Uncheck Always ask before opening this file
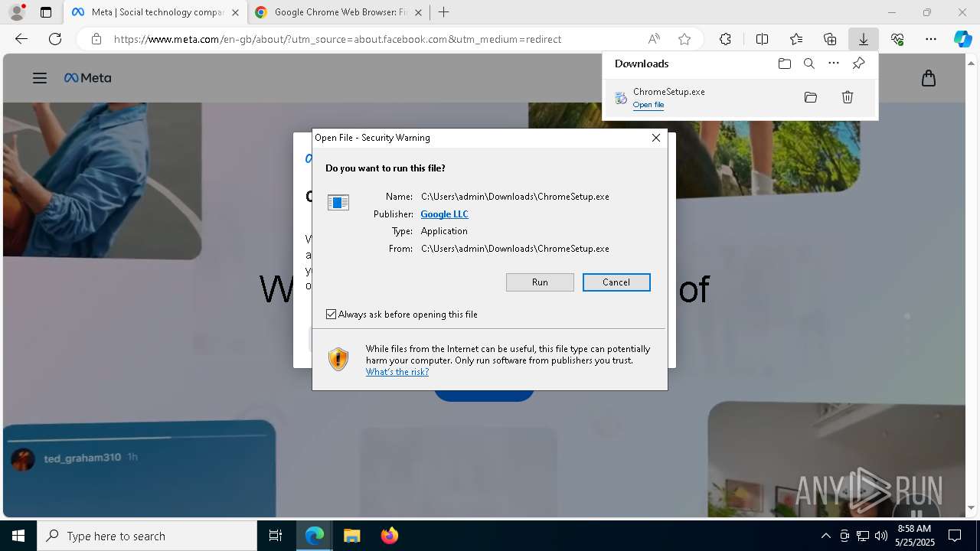Screen dimensions: 980x551 pyautogui.click(x=331, y=315)
